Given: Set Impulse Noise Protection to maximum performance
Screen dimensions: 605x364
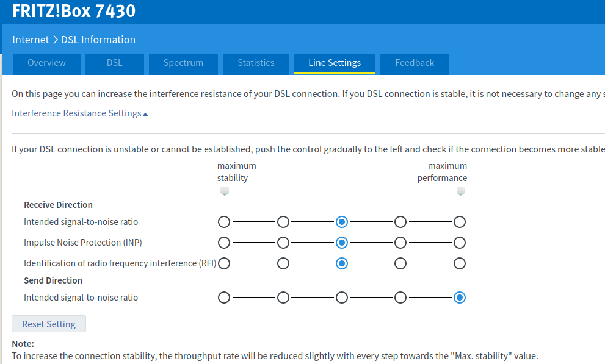Looking at the screenshot, I should point(460,243).
